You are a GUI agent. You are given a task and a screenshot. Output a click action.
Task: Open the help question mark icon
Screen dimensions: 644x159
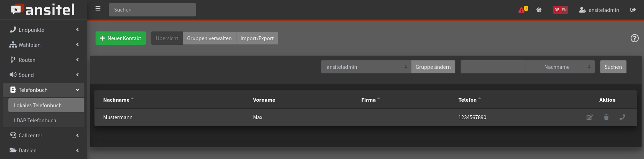(x=635, y=38)
